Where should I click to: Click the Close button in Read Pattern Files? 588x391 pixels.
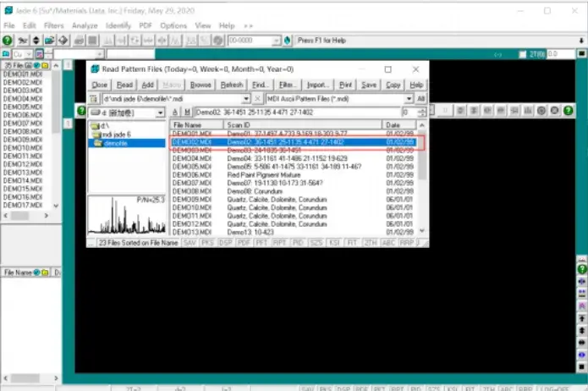pos(99,85)
